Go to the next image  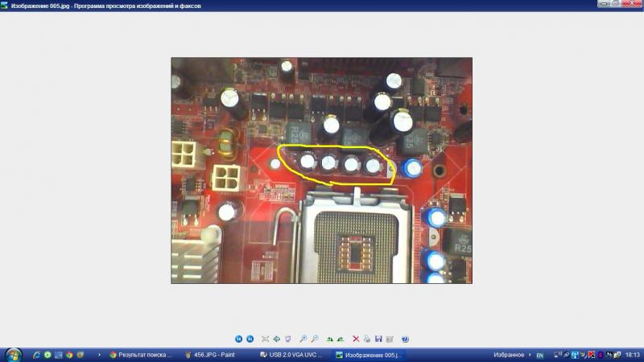pos(250,339)
